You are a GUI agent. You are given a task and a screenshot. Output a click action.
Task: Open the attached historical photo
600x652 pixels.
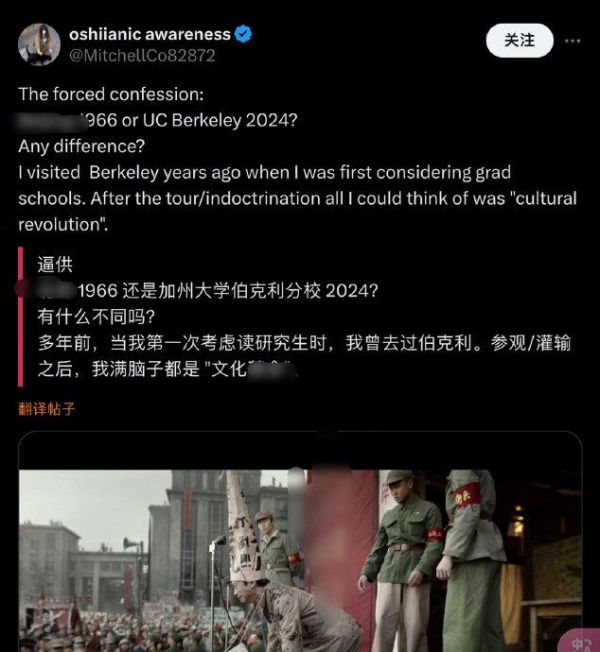pyautogui.click(x=300, y=561)
